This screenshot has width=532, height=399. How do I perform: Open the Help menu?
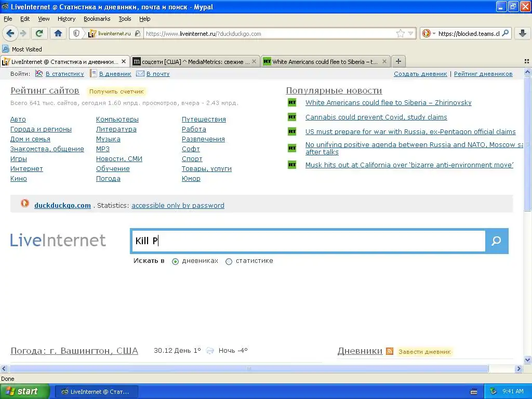(145, 19)
